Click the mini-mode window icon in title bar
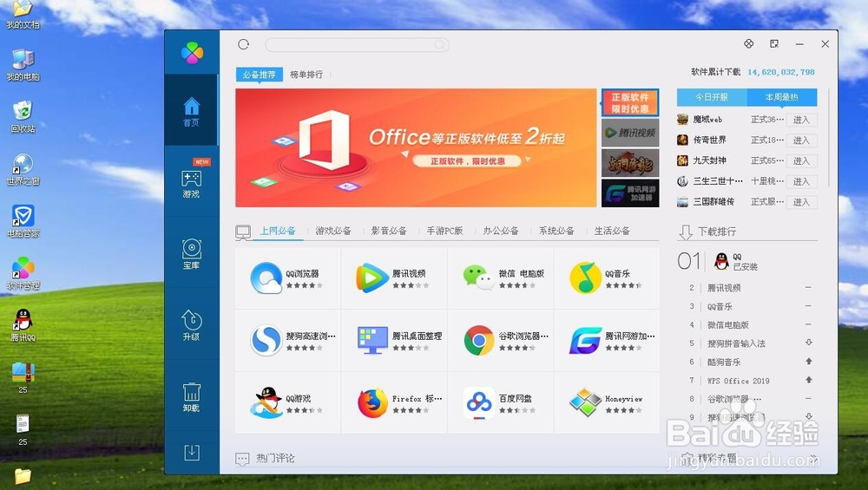Screen dimensions: 868x490 774,43
